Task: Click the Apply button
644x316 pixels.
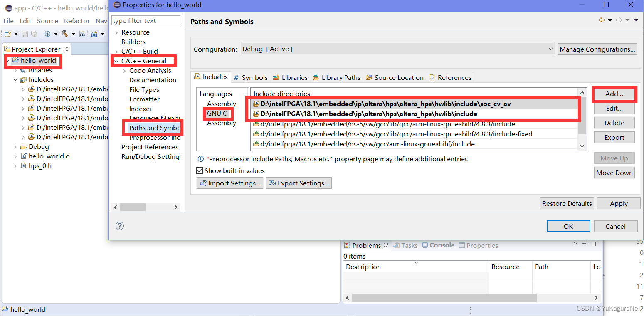Action: point(619,203)
